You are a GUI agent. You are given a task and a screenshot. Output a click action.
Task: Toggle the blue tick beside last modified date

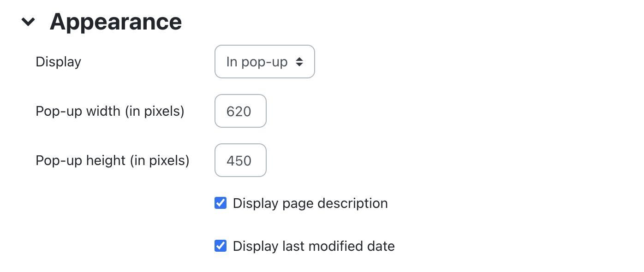pyautogui.click(x=221, y=246)
